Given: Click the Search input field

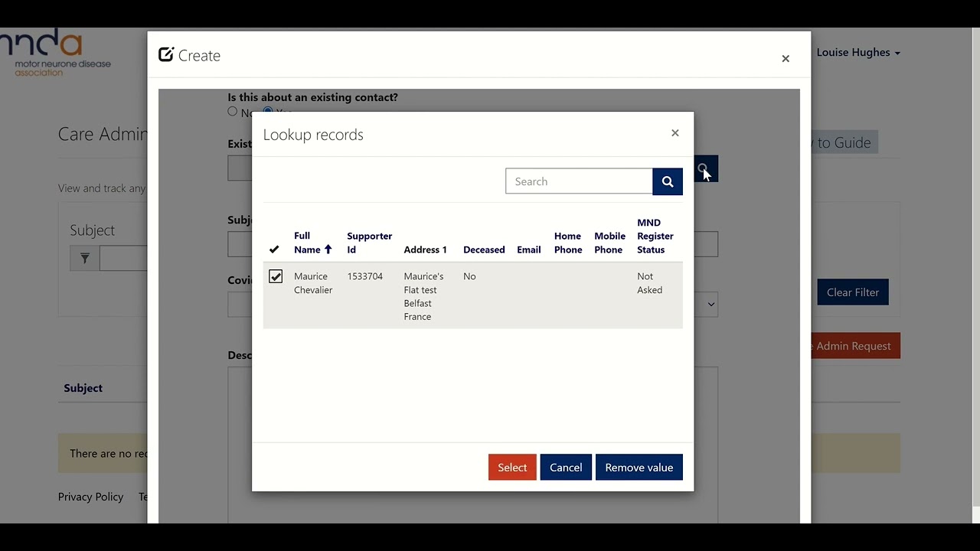Looking at the screenshot, I should (x=579, y=181).
